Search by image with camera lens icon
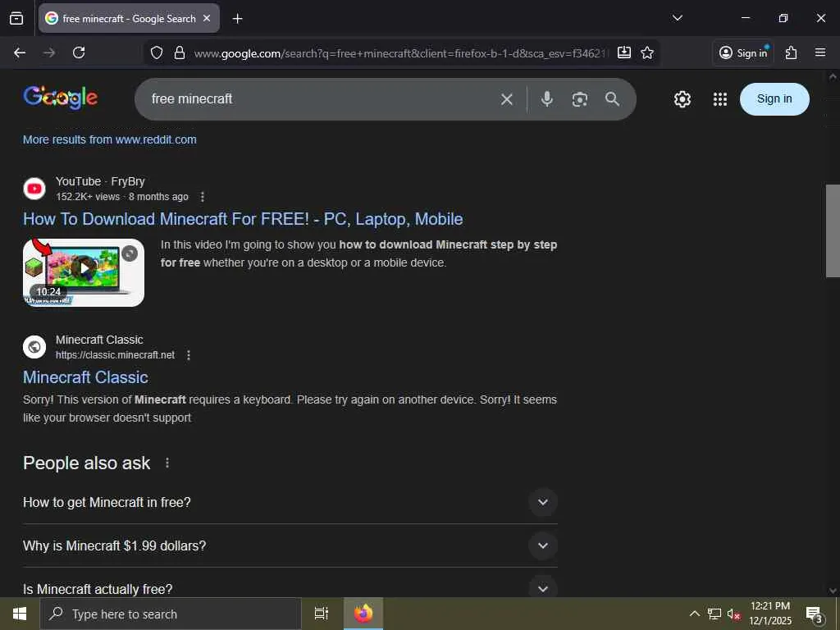 (580, 99)
